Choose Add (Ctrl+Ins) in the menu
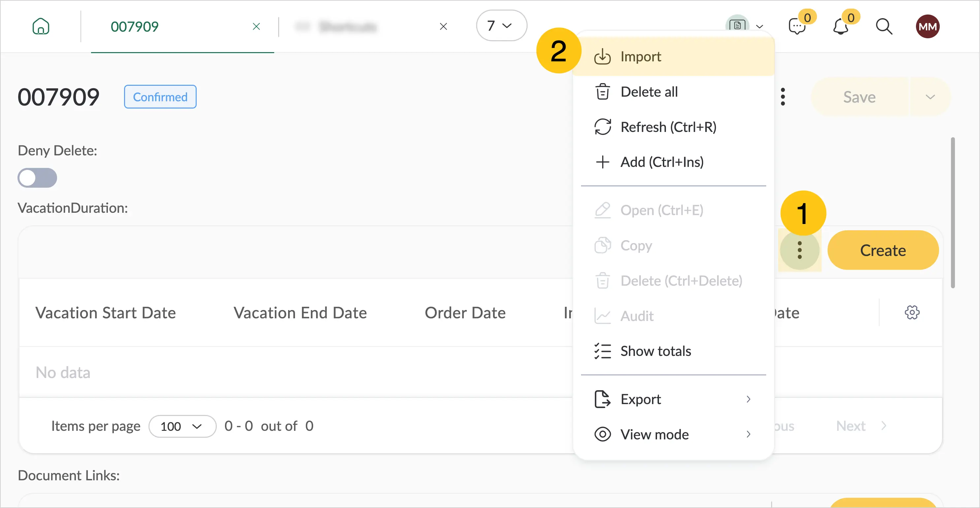This screenshot has height=508, width=980. 673,162
